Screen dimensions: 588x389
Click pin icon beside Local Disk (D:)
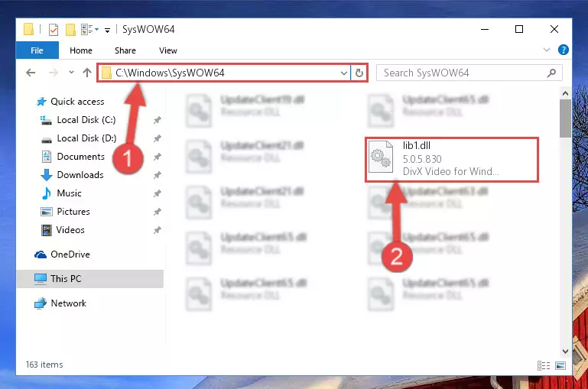tap(157, 138)
